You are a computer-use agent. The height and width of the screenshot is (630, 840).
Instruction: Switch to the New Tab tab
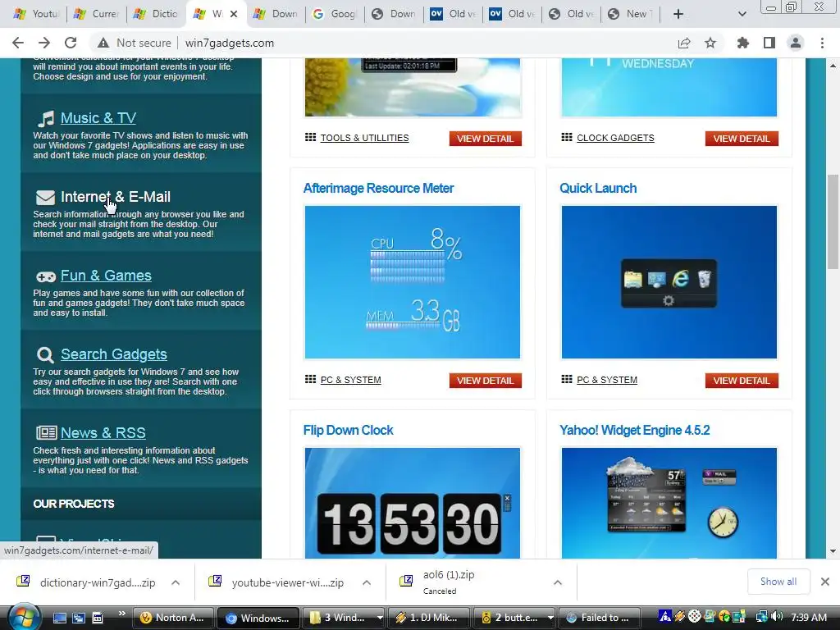tap(630, 14)
